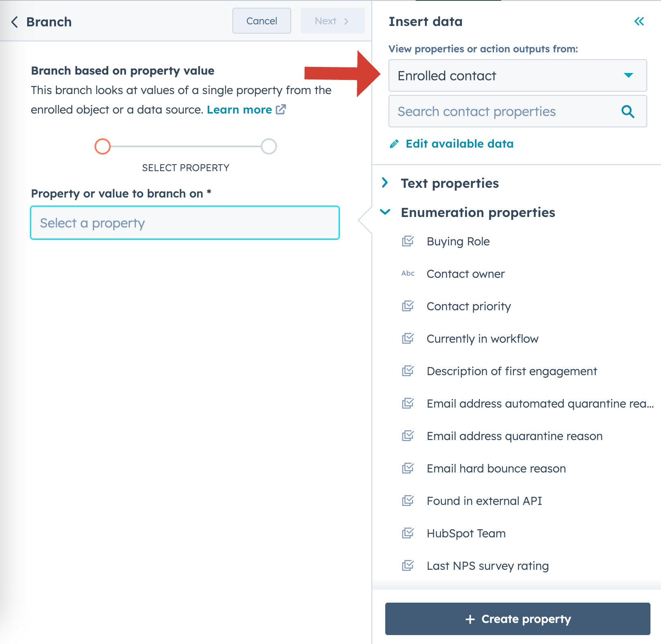The width and height of the screenshot is (661, 644).
Task: Click the external link icon after Learn more
Action: [x=281, y=109]
